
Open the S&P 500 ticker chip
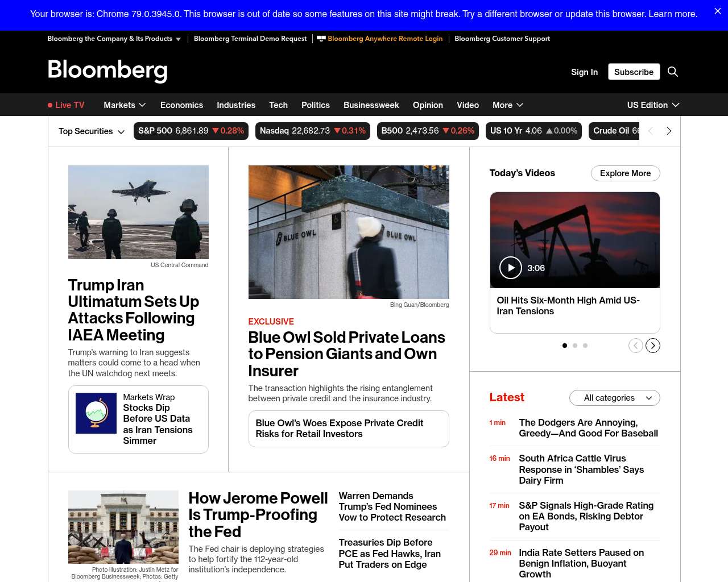pos(191,131)
